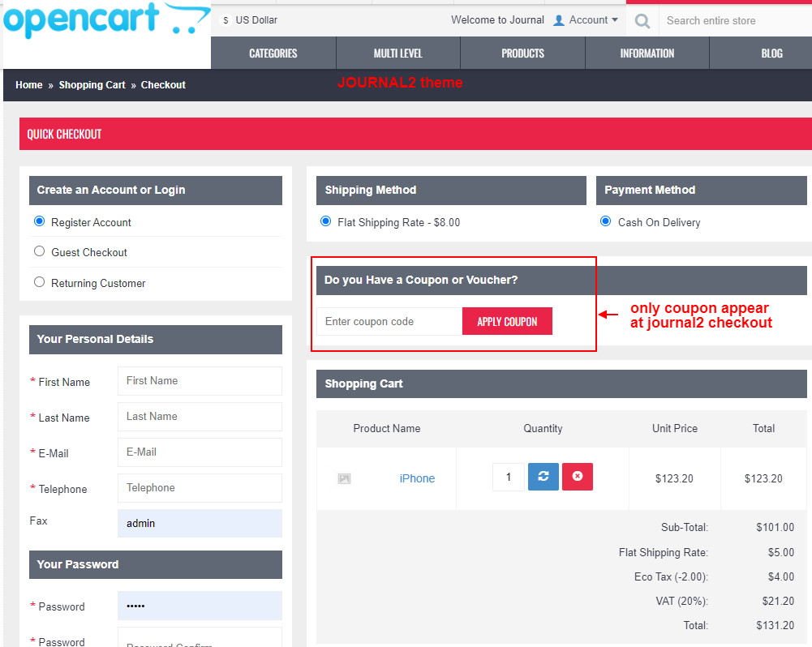The image size is (812, 647).
Task: Open the Blog section
Action: pos(771,53)
